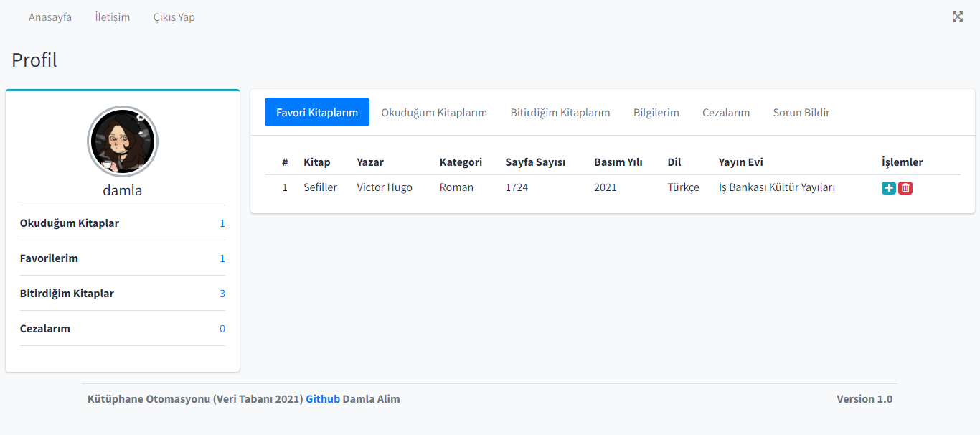The height and width of the screenshot is (435, 980).
Task: Click the red trash icon for Sefiller
Action: click(905, 188)
